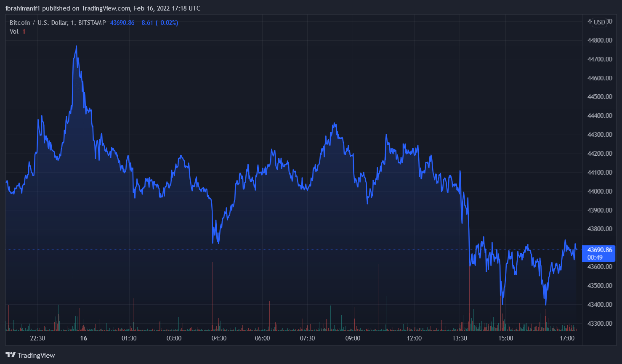Click the 09:00 time axis label
The height and width of the screenshot is (364, 622).
tap(353, 338)
